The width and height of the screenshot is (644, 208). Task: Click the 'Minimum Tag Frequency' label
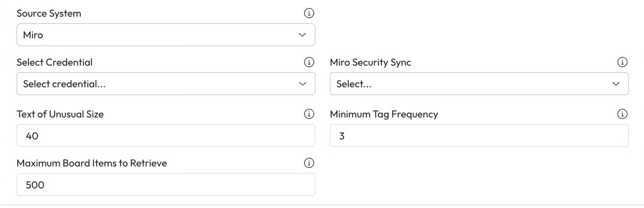(x=384, y=114)
